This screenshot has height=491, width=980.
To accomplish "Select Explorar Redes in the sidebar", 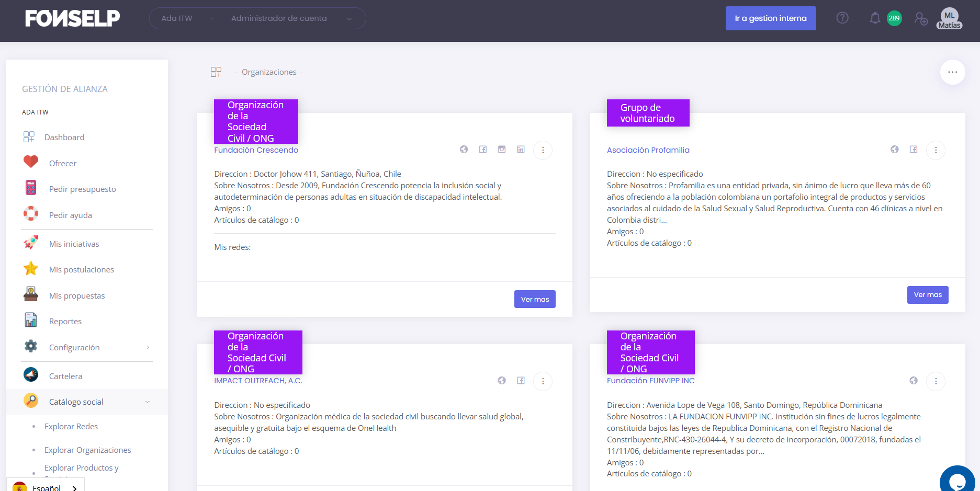I will pyautogui.click(x=71, y=426).
